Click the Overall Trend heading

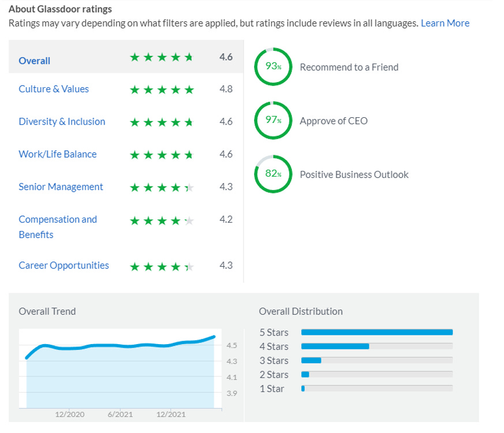point(47,312)
